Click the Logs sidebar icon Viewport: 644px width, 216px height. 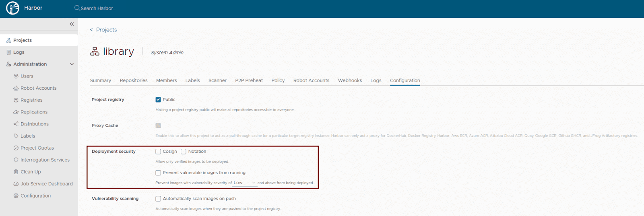(8, 52)
